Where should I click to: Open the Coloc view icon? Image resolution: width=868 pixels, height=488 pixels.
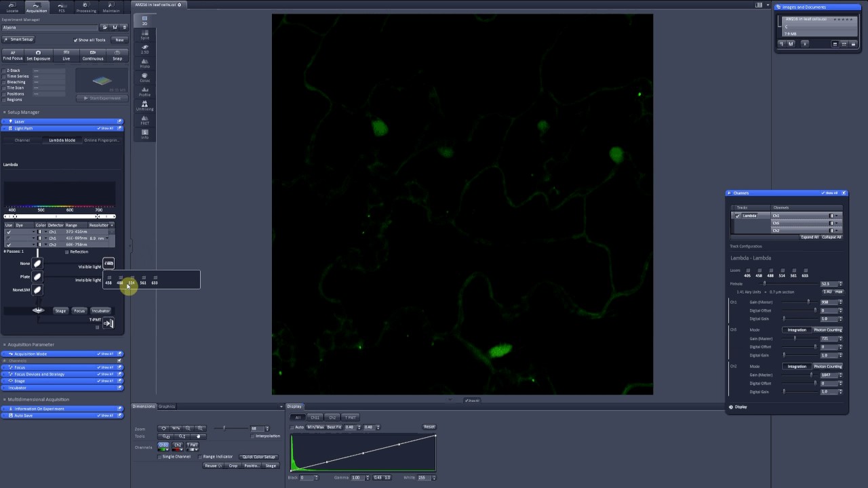pos(144,77)
